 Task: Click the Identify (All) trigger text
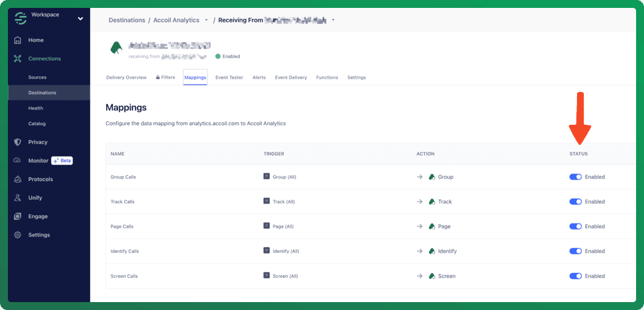coord(286,251)
